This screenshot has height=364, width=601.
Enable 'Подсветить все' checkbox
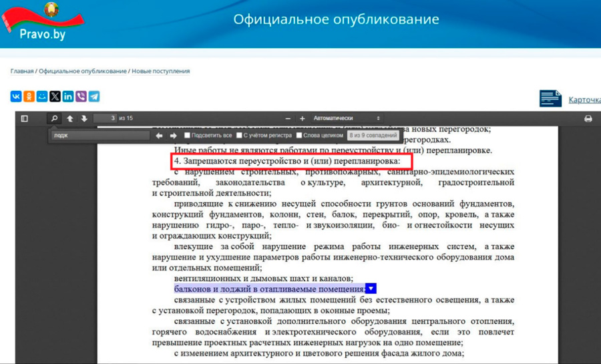point(187,136)
